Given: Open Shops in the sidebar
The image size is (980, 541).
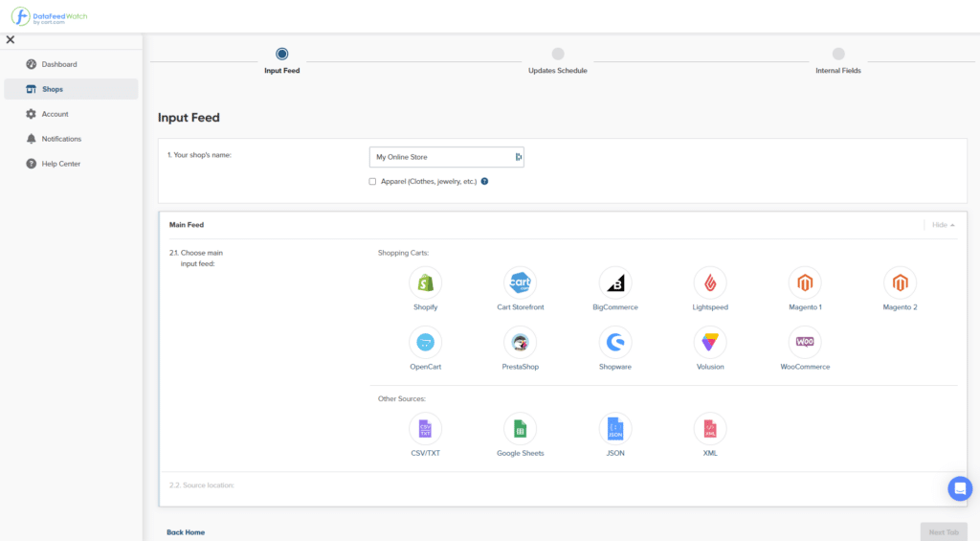Looking at the screenshot, I should (71, 89).
